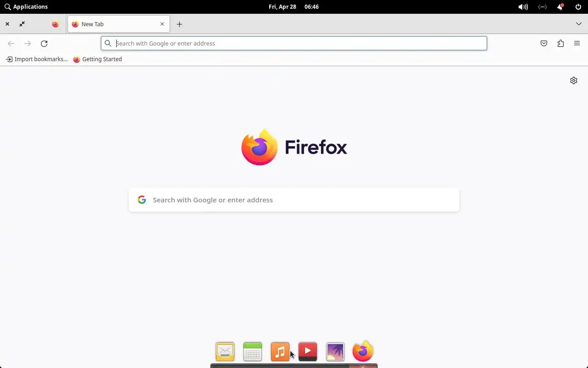This screenshot has width=588, height=368.
Task: Open the network indicator in the top panel
Action: click(543, 7)
